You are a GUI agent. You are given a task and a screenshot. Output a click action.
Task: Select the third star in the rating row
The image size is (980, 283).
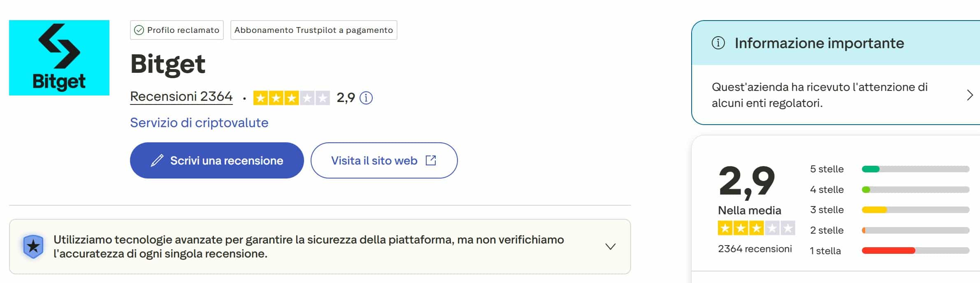click(x=292, y=98)
